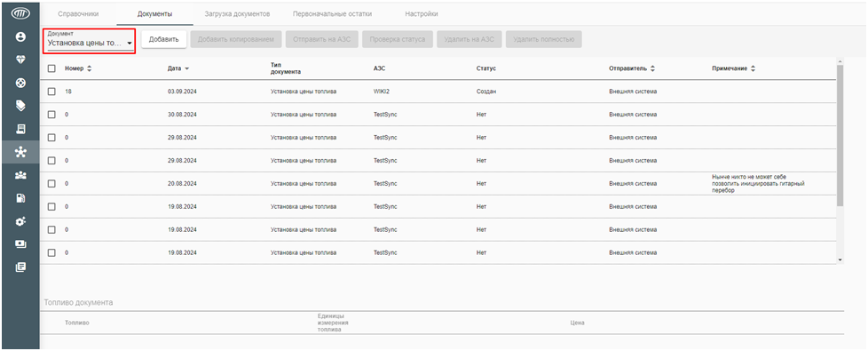The height and width of the screenshot is (351, 868).
Task: Open the gear settings sidebar icon
Action: click(20, 221)
